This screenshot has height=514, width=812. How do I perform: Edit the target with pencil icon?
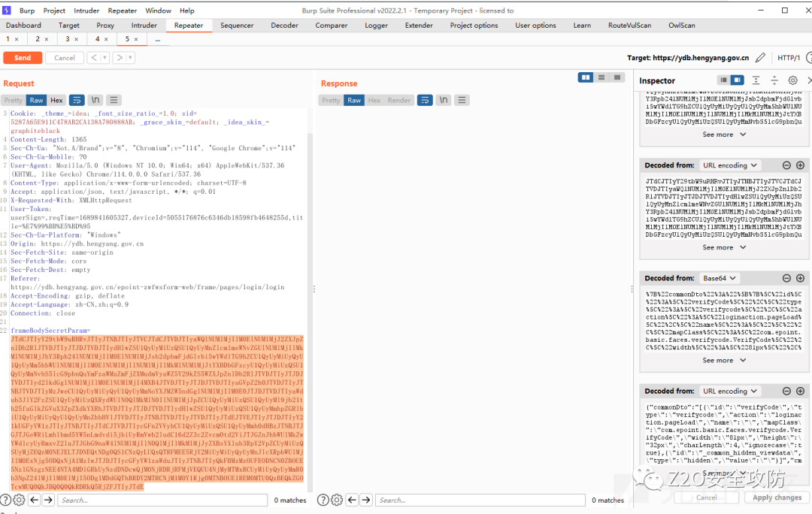(760, 58)
